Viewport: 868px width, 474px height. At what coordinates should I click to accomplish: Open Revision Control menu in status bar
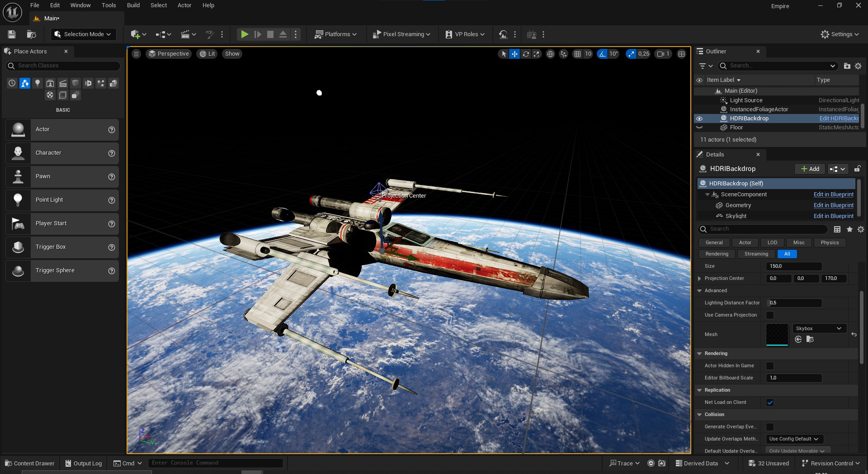coord(831,464)
